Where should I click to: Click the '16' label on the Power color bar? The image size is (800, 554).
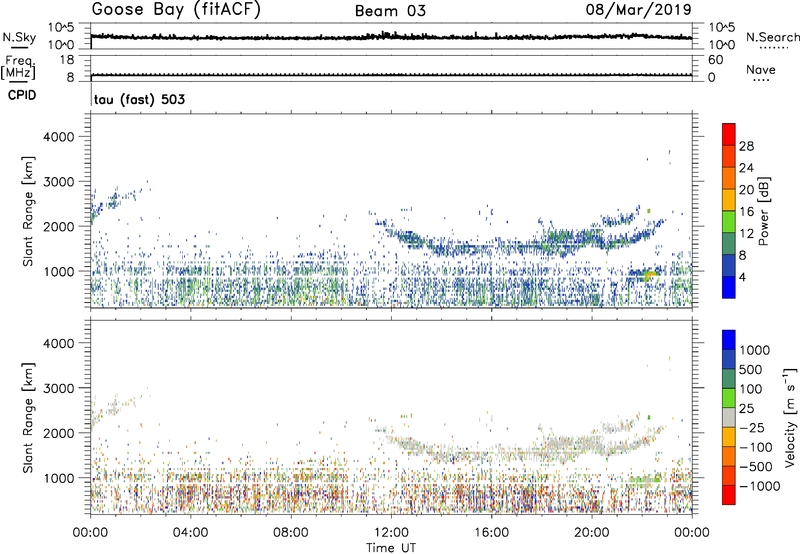coord(746,212)
